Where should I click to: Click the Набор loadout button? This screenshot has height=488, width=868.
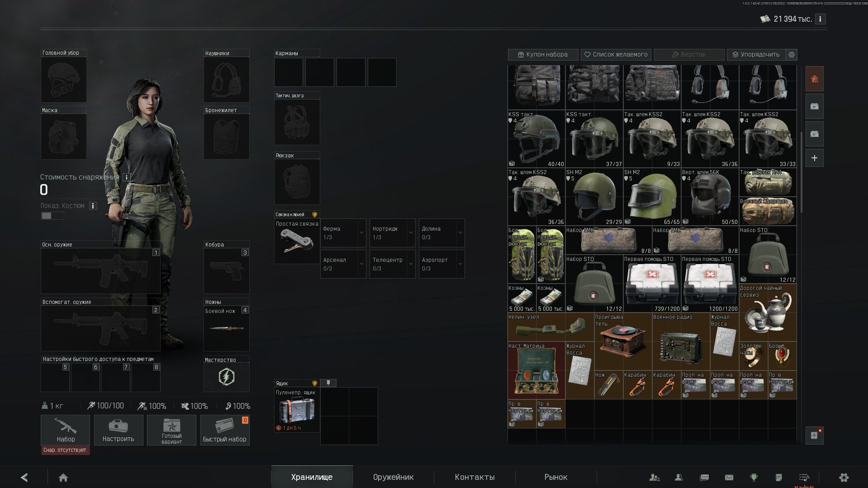[66, 430]
